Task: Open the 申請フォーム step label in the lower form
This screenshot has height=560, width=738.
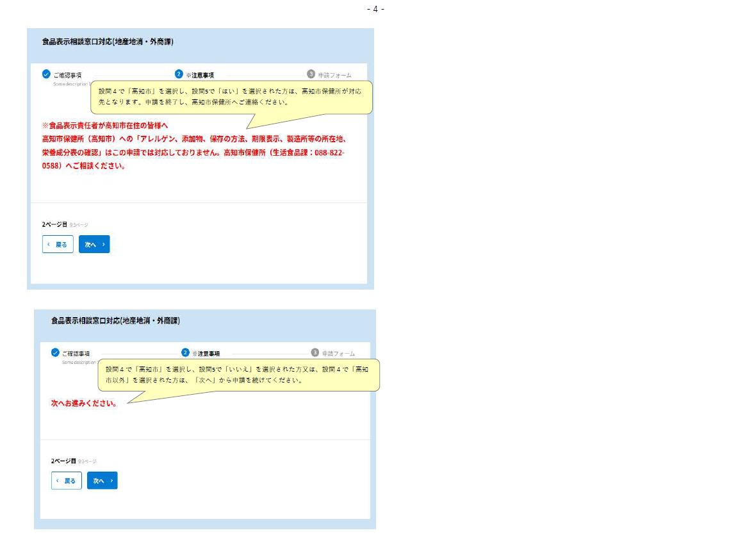Action: point(338,354)
